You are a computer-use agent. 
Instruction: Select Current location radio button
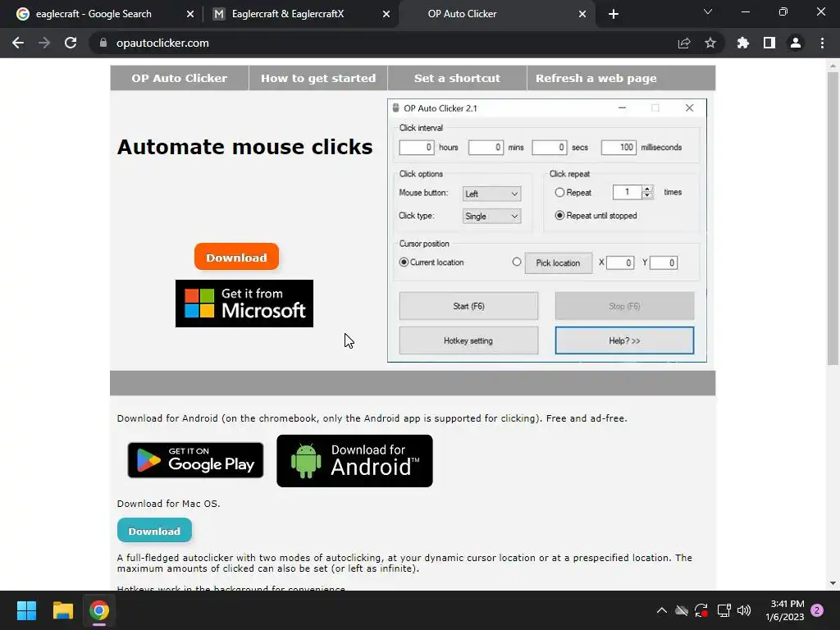[x=404, y=262]
